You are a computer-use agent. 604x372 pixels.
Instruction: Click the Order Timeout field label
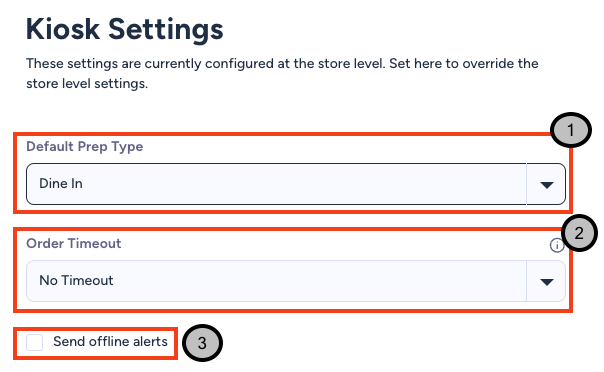tap(74, 243)
